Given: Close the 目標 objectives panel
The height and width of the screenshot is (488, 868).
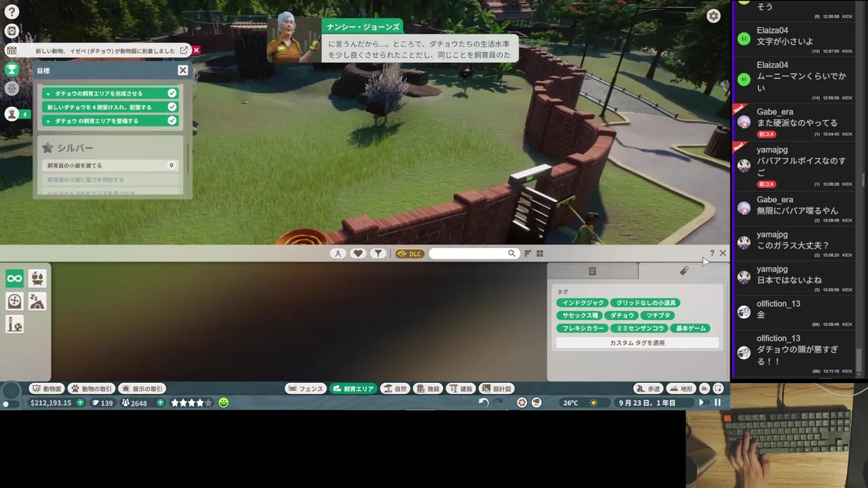Looking at the screenshot, I should click(182, 70).
